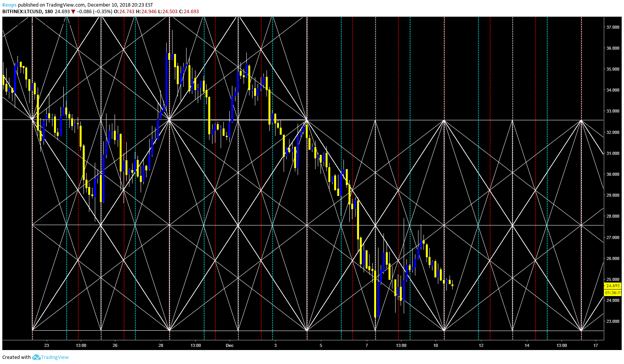This screenshot has width=624, height=364.
Task: Open the TradingView link beside Created with
Action: [55, 357]
